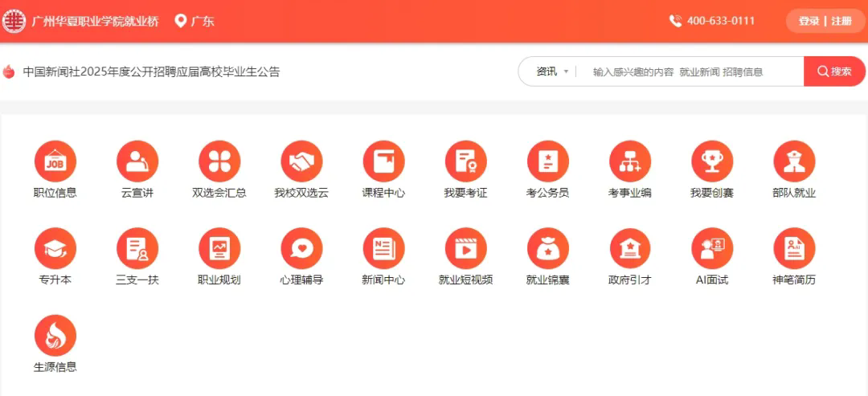Open the AI面试 interview icon

click(x=712, y=248)
